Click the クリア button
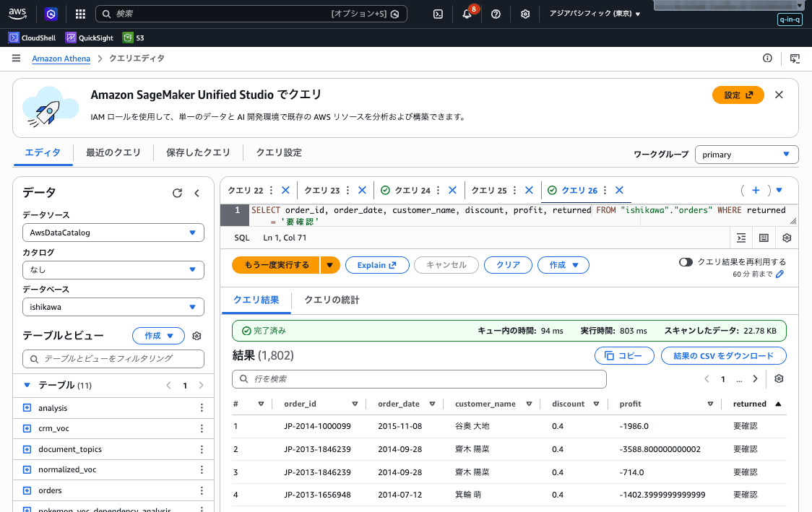This screenshot has width=812, height=512. pos(508,265)
